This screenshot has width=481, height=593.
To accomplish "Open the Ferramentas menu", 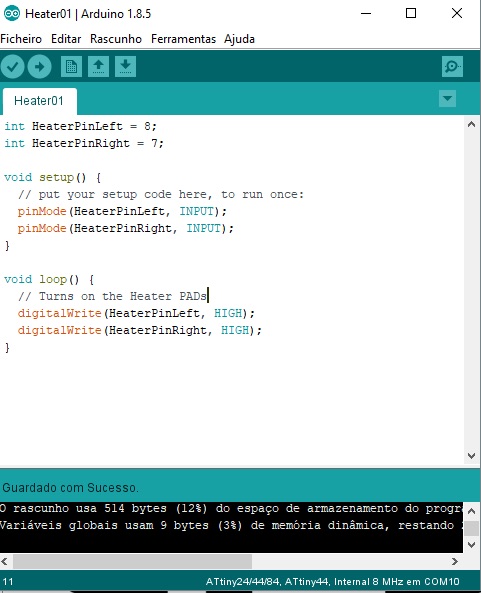I will (183, 39).
